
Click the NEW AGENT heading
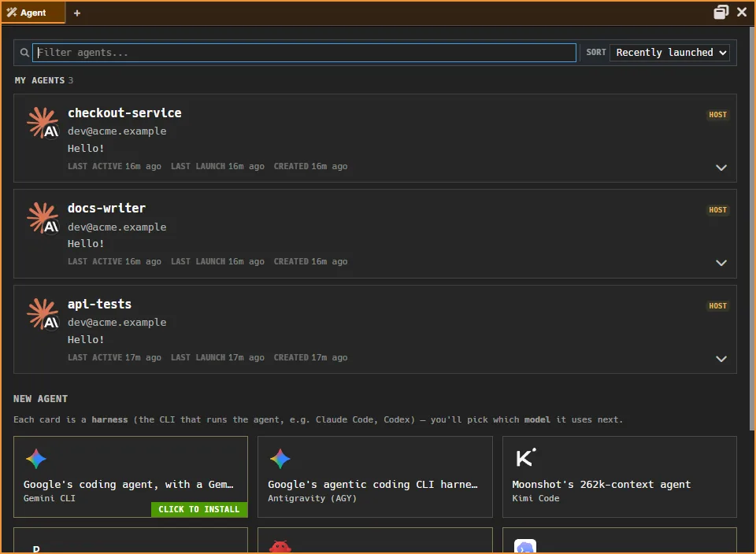tap(40, 399)
